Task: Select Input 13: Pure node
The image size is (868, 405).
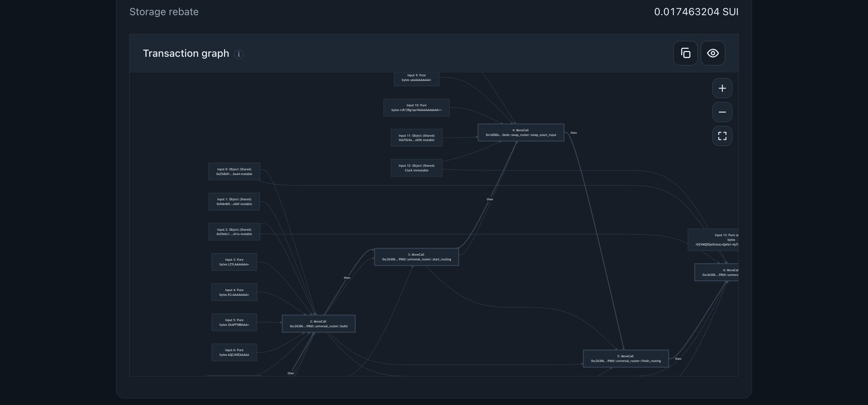Action: click(x=713, y=240)
